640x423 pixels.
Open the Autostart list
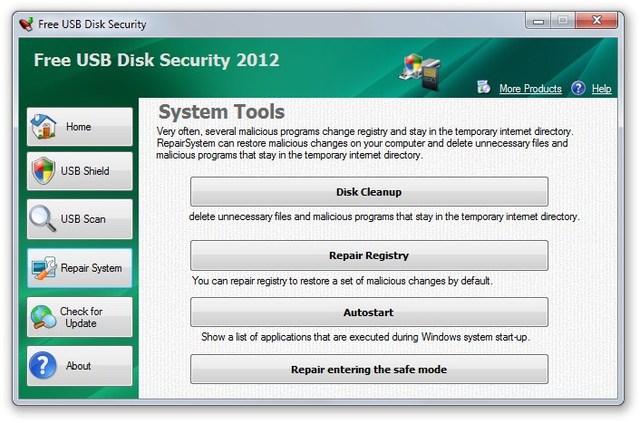[x=369, y=312]
